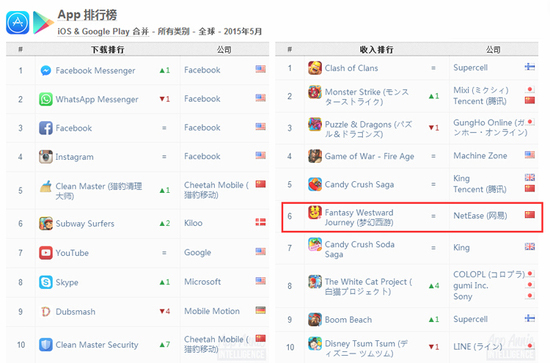This screenshot has width=550, height=363.
Task: Open the Clean Master Security link
Action: tap(97, 345)
